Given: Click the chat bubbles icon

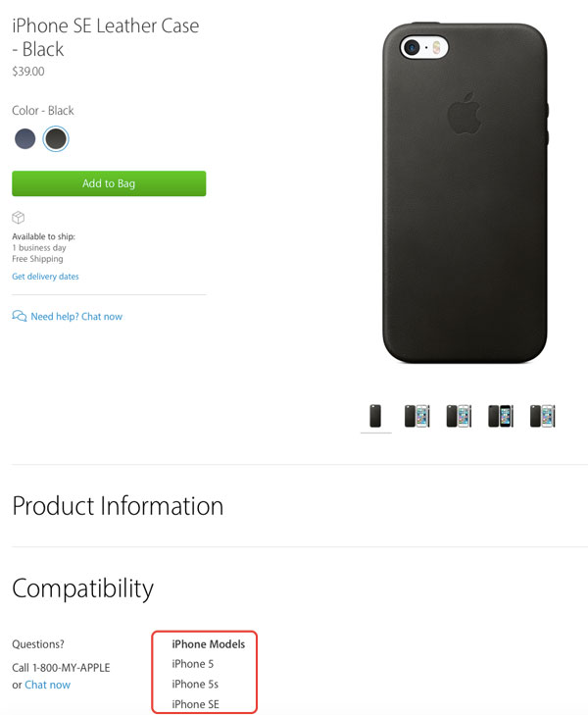Looking at the screenshot, I should tap(20, 317).
